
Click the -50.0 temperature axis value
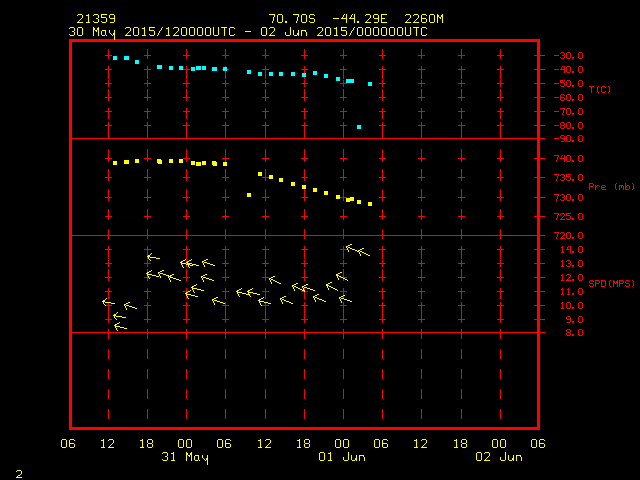568,84
